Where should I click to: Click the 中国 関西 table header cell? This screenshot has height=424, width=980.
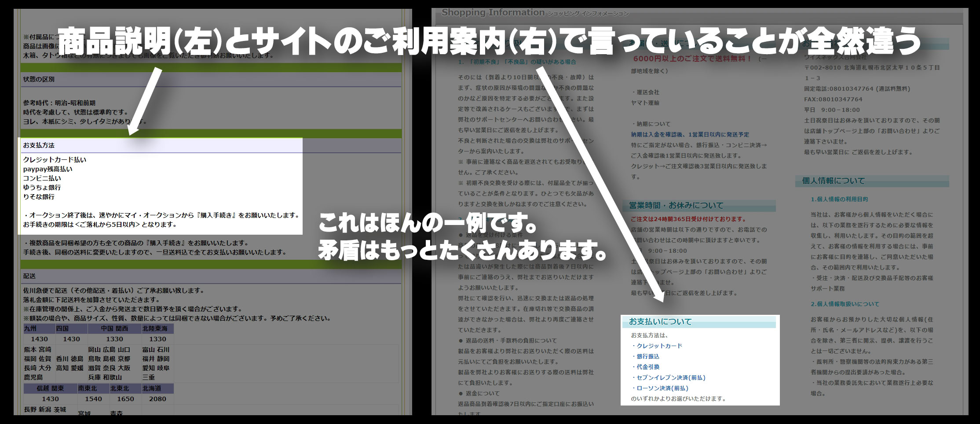point(114,328)
